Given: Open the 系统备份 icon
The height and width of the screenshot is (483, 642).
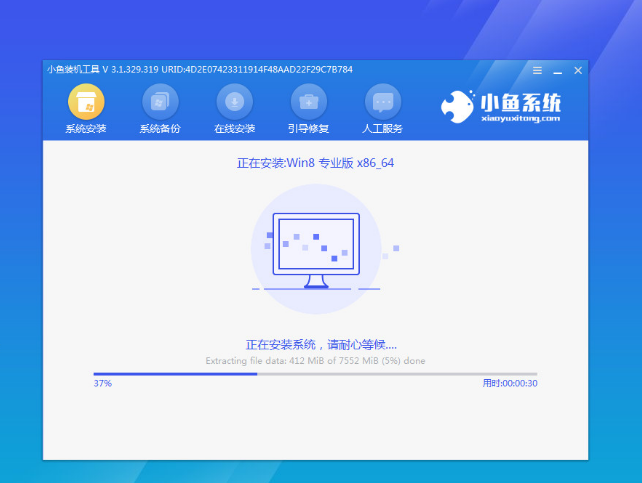Looking at the screenshot, I should 160,102.
